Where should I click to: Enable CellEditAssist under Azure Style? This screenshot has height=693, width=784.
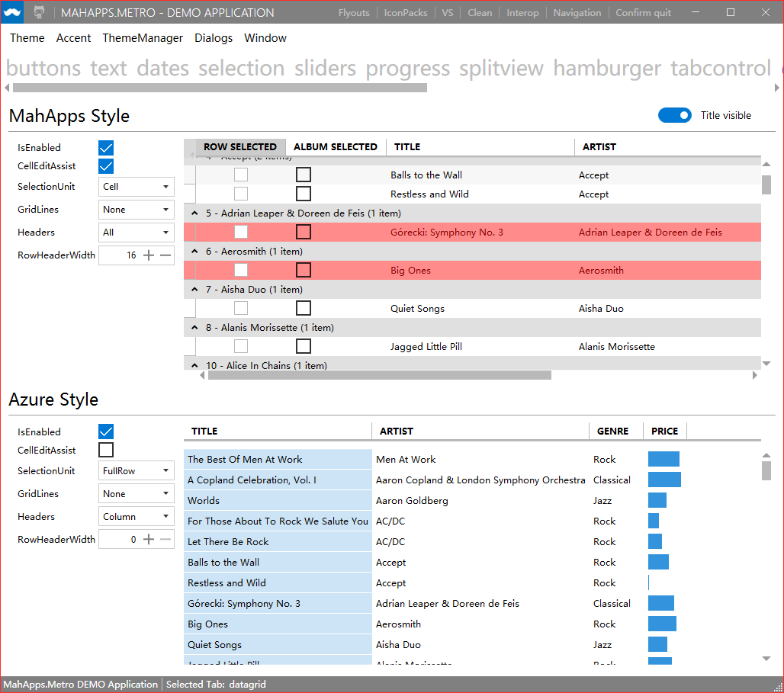(x=105, y=450)
